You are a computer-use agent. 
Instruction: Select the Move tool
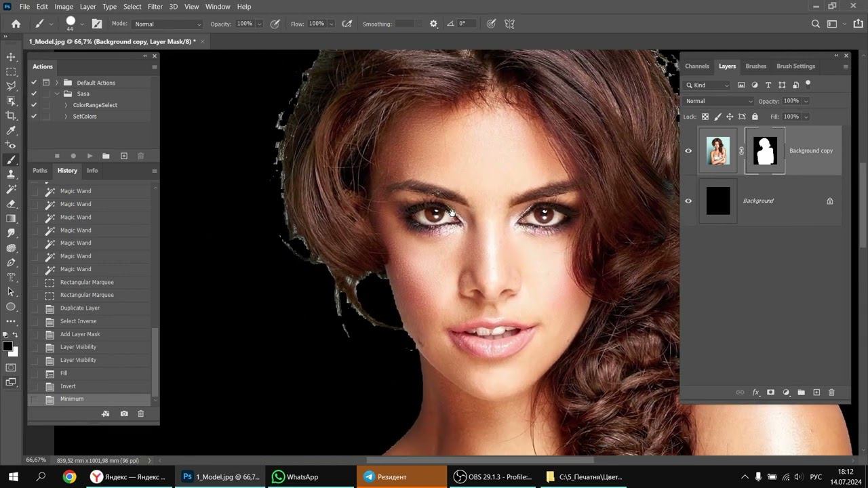tap(11, 57)
